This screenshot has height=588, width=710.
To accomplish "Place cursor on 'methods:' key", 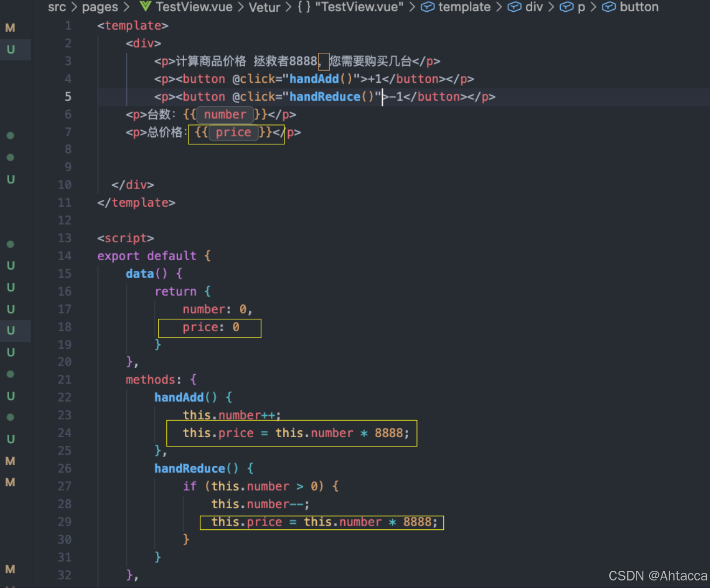I will click(x=154, y=380).
